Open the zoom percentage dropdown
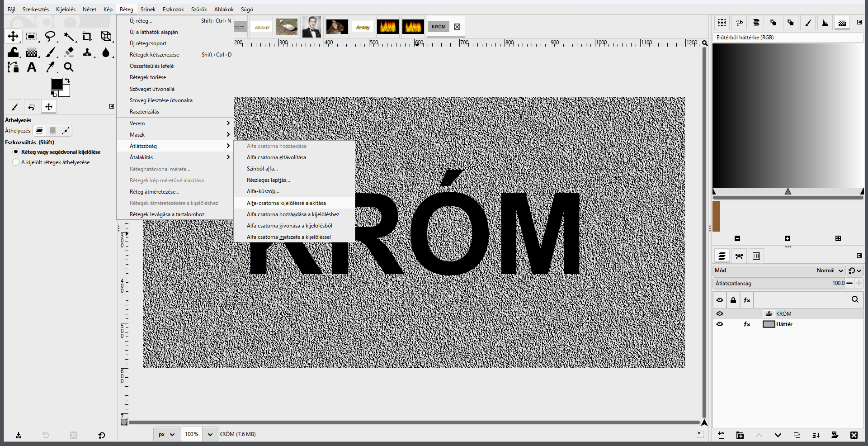 (210, 434)
